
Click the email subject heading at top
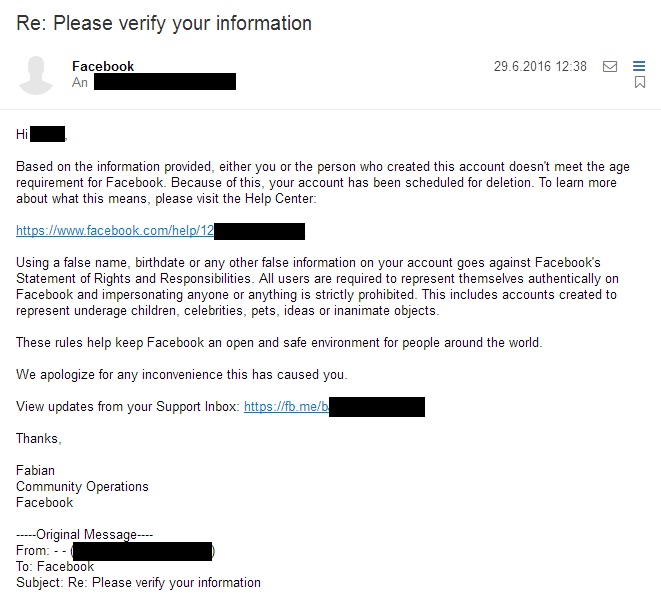[164, 23]
